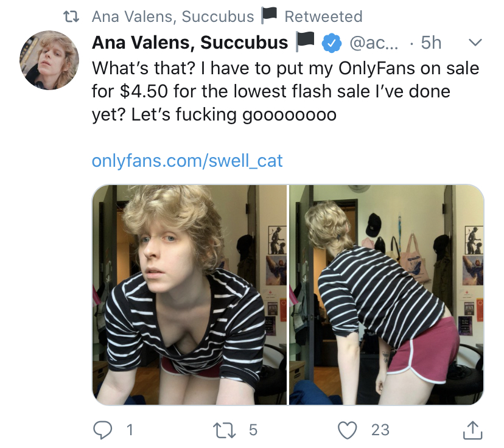
Task: Click the like count of 23
Action: [x=380, y=430]
